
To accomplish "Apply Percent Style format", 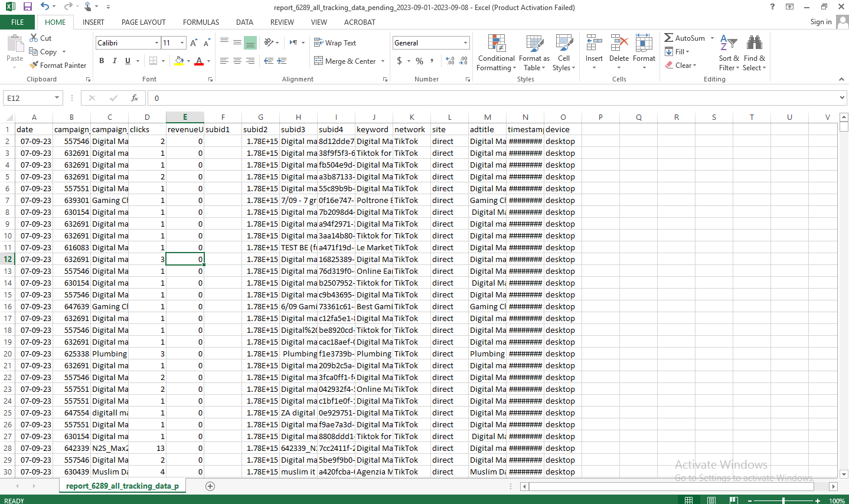I will click(x=419, y=61).
